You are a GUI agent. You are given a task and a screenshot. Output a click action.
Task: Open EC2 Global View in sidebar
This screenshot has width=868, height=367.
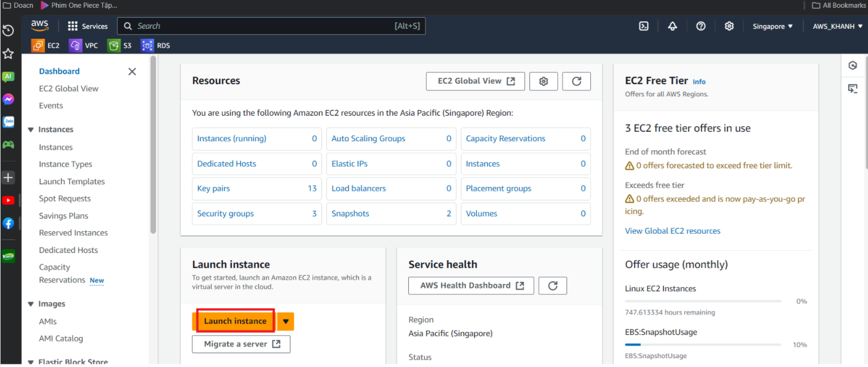69,89
